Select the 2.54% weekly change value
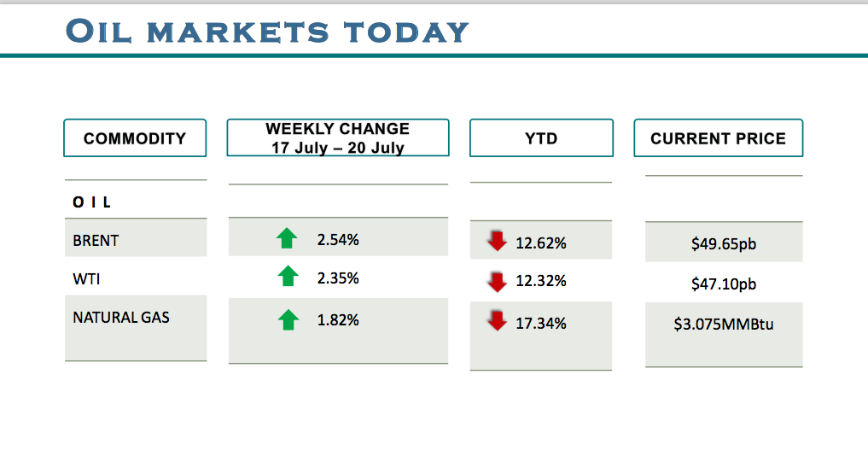 point(337,240)
